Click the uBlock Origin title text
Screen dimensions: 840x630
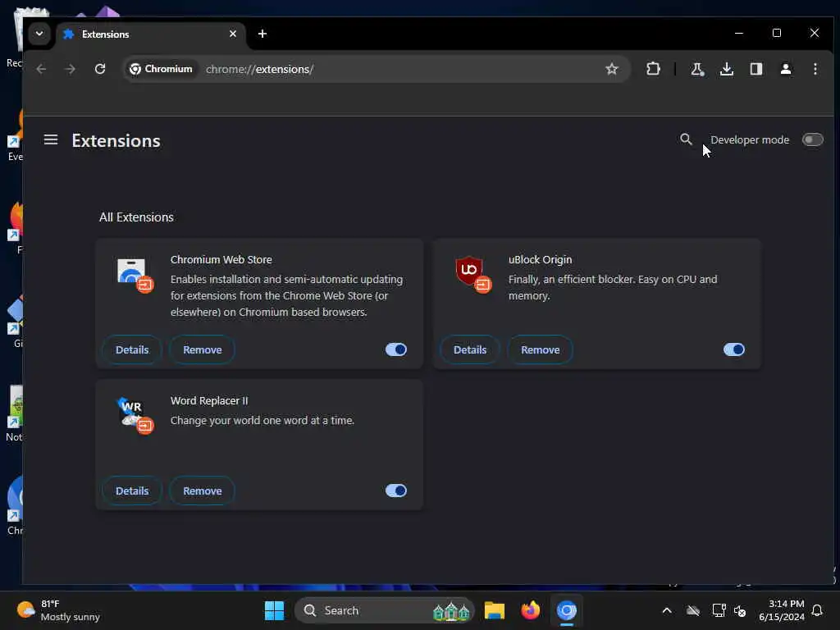coord(540,260)
